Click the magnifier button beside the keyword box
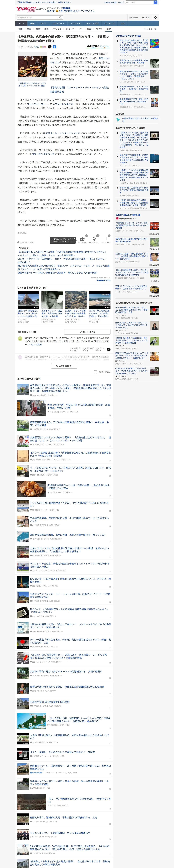The width and height of the screenshot is (174, 868). point(60,18)
